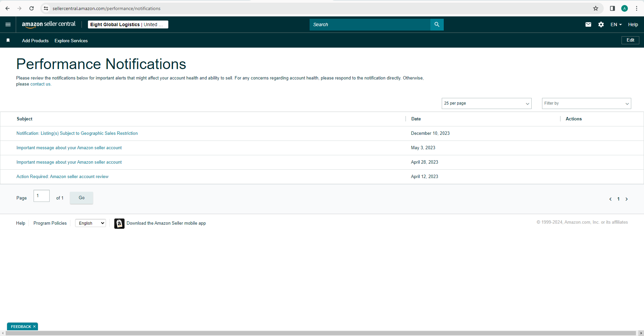The image size is (644, 336).
Task: Open the Filter by dropdown
Action: tap(586, 103)
